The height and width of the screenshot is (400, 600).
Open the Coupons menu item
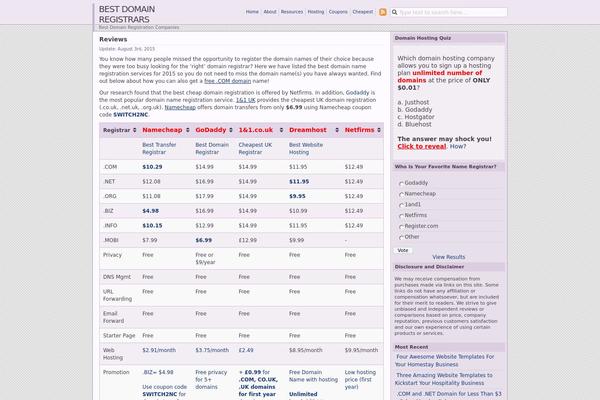(x=338, y=12)
